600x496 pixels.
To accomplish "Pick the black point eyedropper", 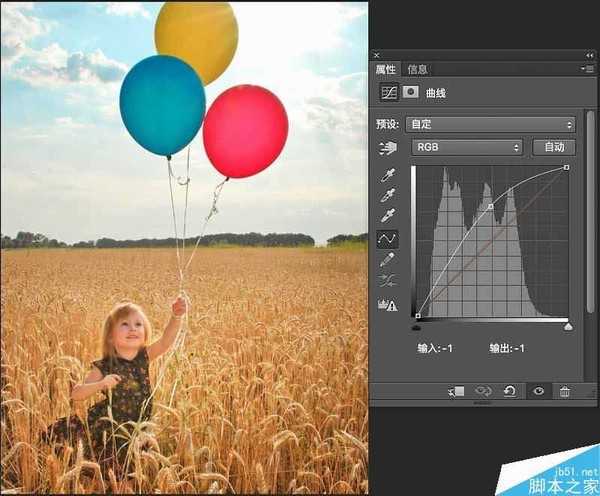I will click(x=386, y=175).
